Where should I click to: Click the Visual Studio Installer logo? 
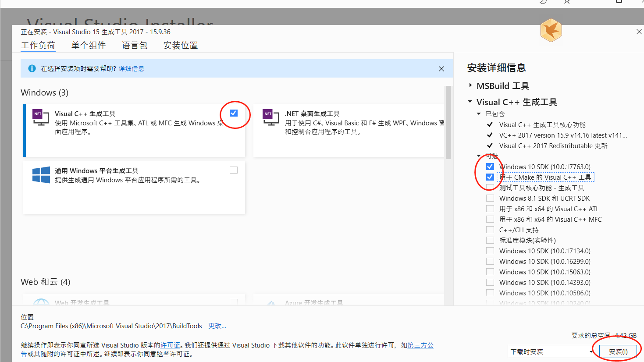(x=551, y=30)
